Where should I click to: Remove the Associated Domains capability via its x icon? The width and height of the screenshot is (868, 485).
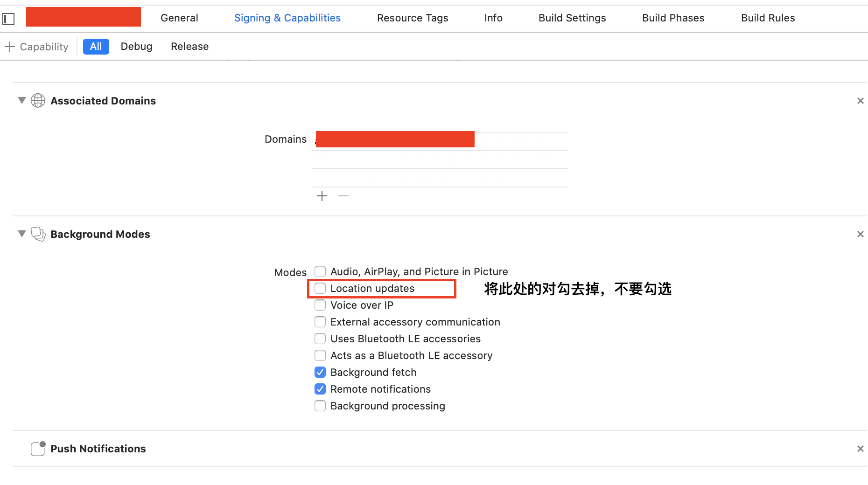(x=860, y=100)
